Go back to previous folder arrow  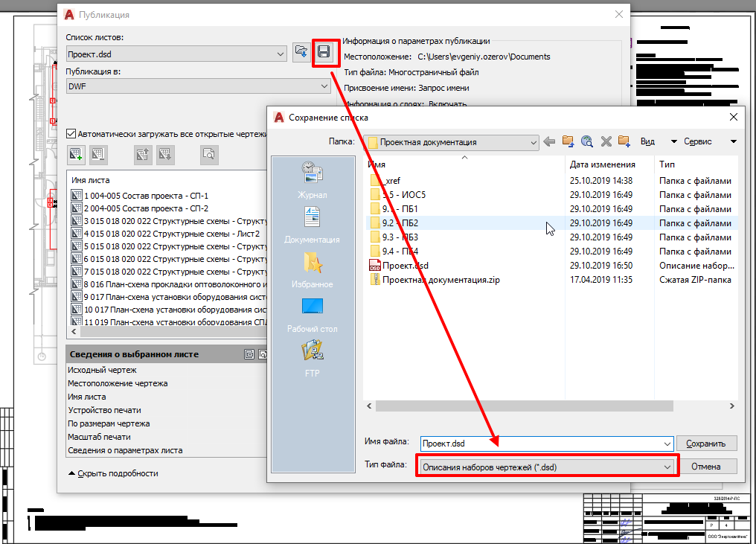pos(549,142)
